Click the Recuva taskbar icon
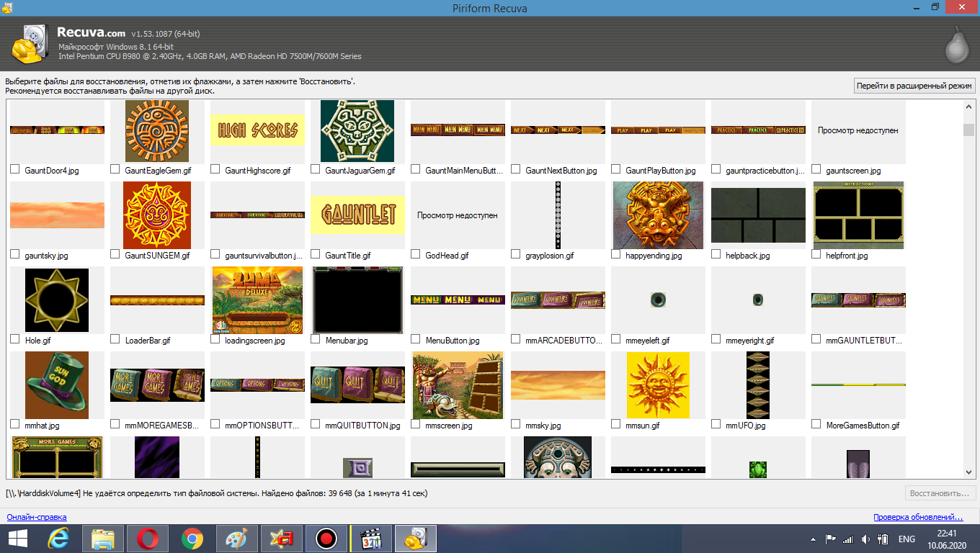Viewport: 980px width, 553px height. click(416, 538)
